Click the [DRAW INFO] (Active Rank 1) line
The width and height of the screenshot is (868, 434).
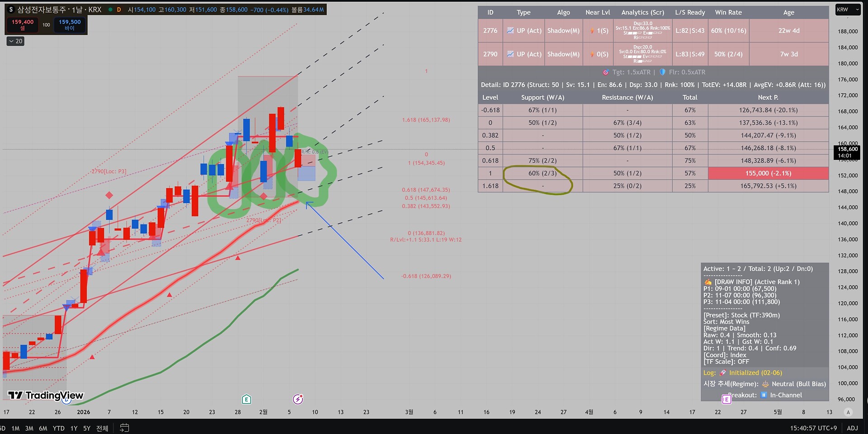click(751, 282)
